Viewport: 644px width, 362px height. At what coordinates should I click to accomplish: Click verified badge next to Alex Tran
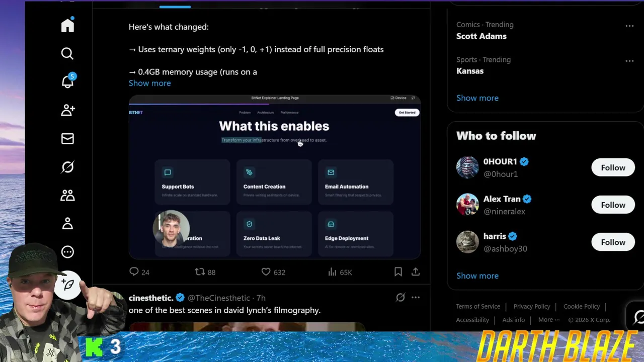[527, 199]
